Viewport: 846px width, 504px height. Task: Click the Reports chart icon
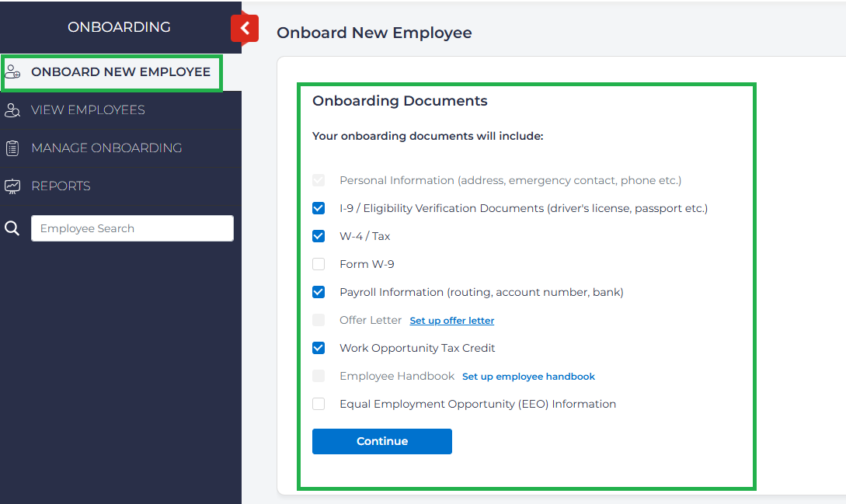pyautogui.click(x=12, y=186)
